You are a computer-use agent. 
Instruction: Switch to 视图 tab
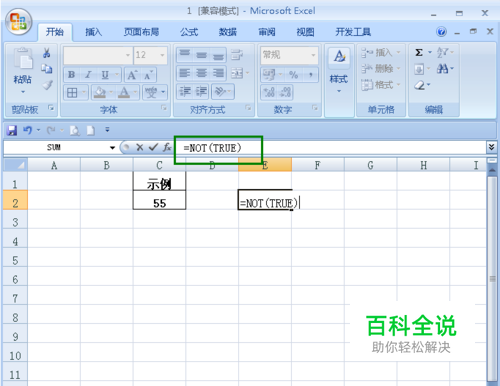point(305,32)
